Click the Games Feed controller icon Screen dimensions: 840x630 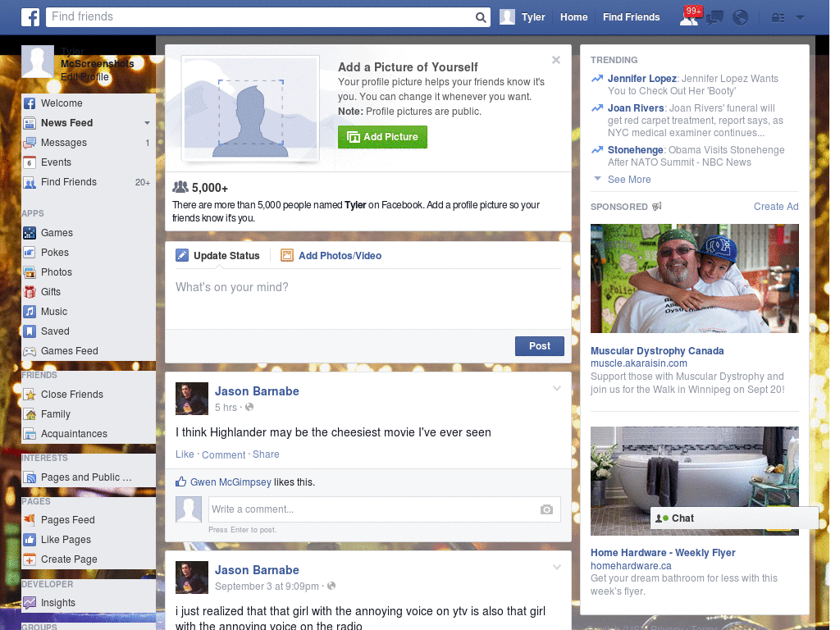(30, 351)
